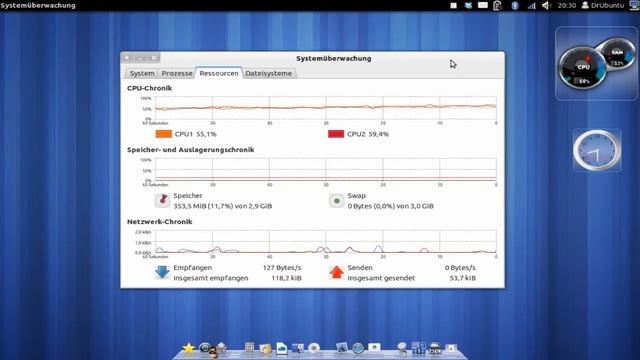Open the network signal indicator
This screenshot has width=640, height=360.
click(531, 5)
